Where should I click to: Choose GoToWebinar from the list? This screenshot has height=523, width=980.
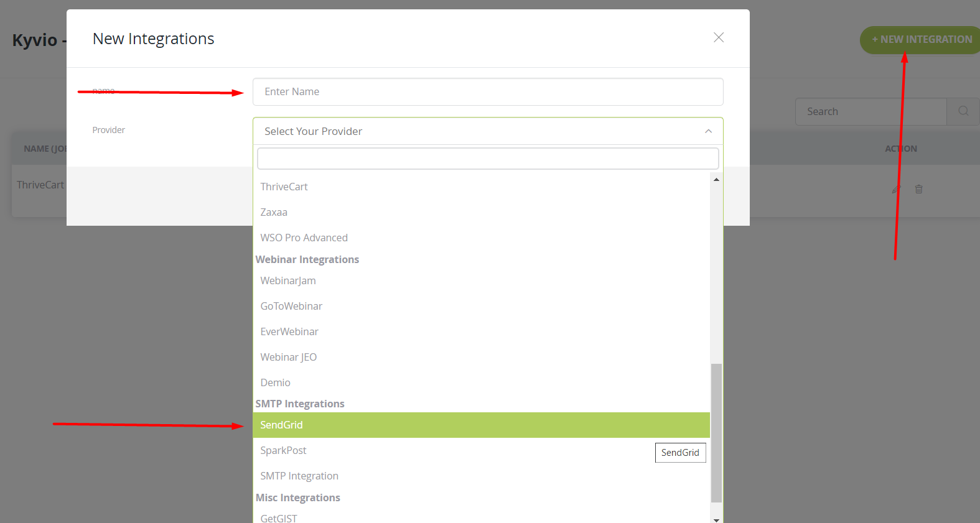click(x=482, y=306)
